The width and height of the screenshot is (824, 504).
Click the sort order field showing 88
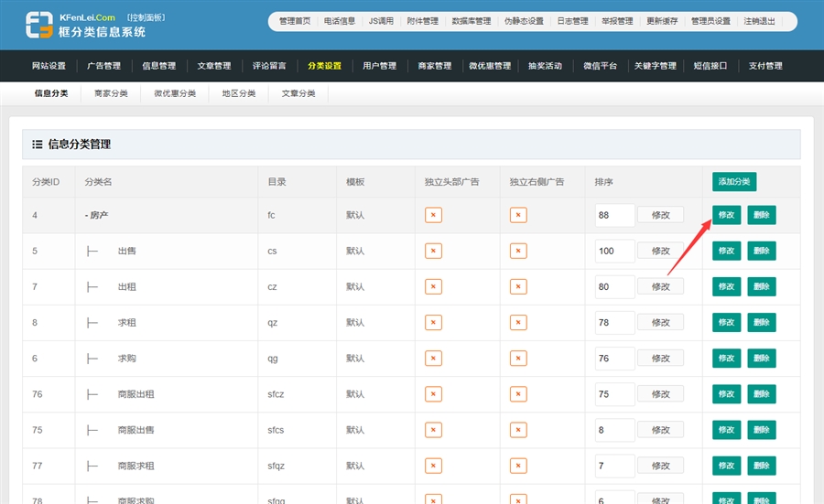pos(614,215)
